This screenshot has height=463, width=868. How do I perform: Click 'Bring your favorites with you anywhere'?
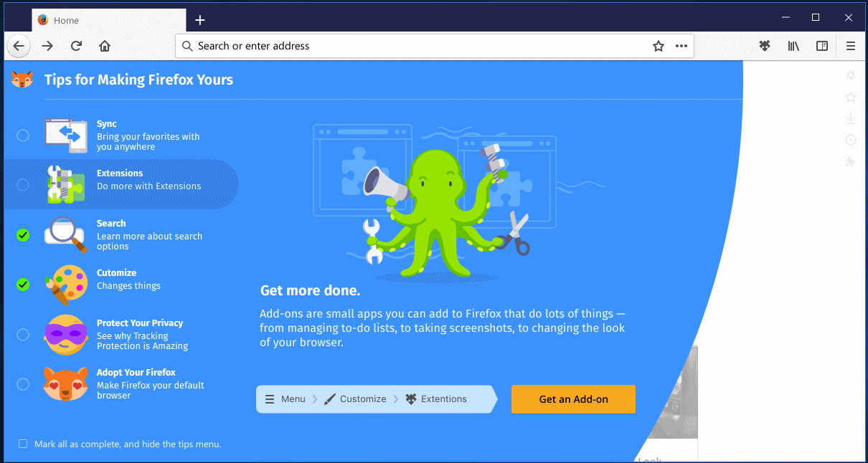pyautogui.click(x=148, y=142)
